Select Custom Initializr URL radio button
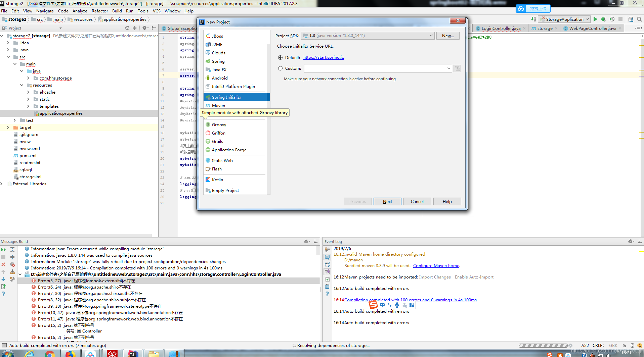Image resolution: width=644 pixels, height=357 pixels. [280, 68]
